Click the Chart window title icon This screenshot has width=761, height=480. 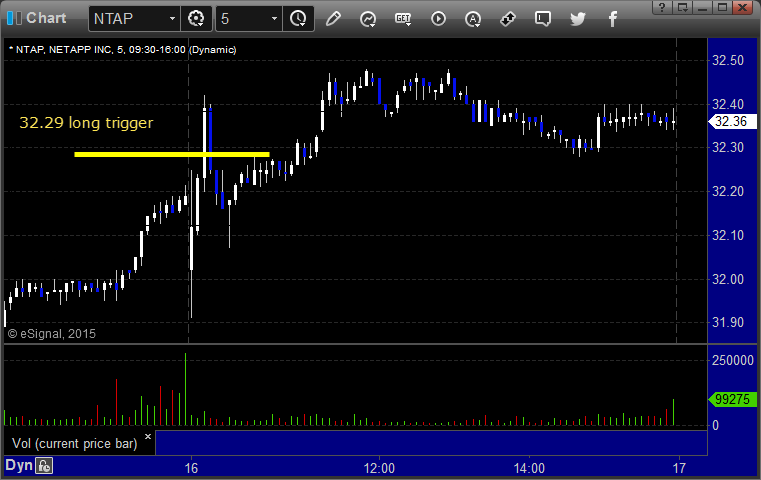point(14,18)
